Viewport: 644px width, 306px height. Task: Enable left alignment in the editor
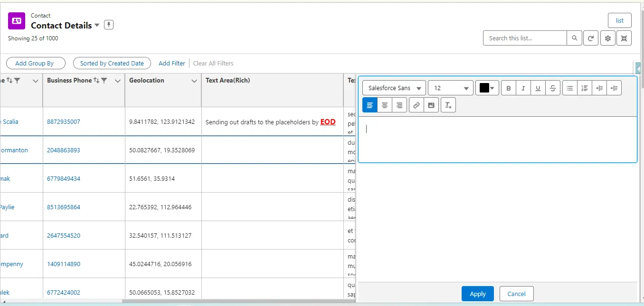369,105
